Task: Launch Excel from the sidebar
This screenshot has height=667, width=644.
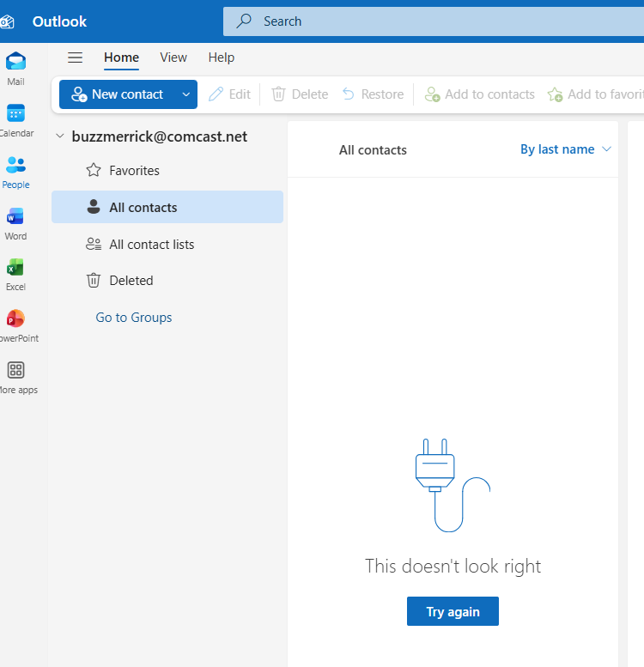Action: 15,267
